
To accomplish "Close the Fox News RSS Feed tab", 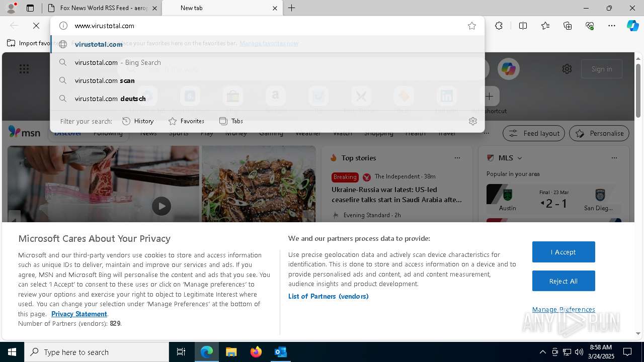I will (x=154, y=8).
